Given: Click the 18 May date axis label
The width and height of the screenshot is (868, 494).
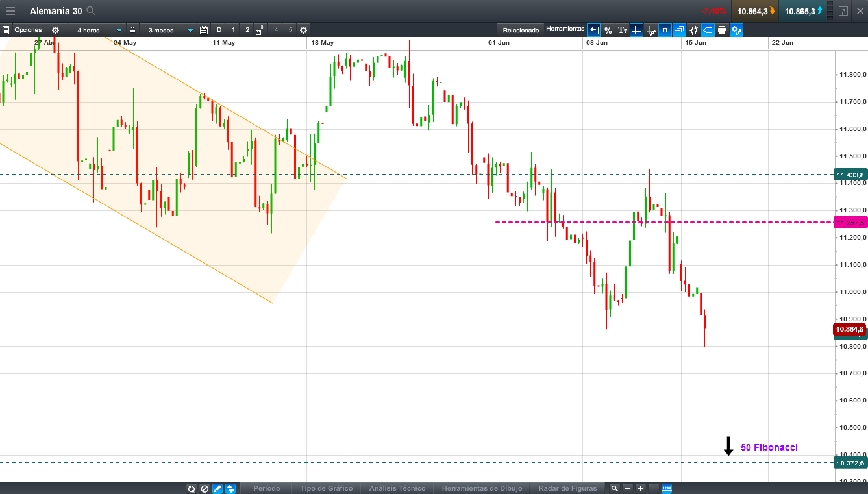Looking at the screenshot, I should point(322,43).
